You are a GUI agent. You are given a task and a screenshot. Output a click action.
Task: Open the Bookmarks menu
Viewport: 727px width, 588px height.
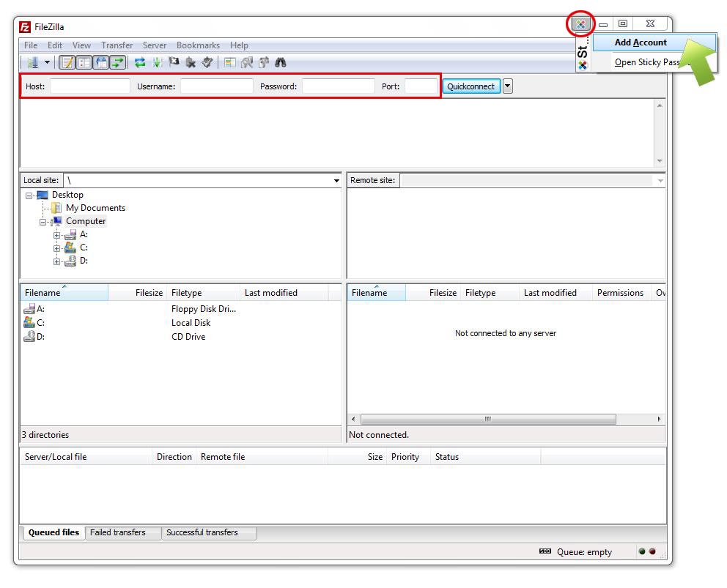(198, 45)
